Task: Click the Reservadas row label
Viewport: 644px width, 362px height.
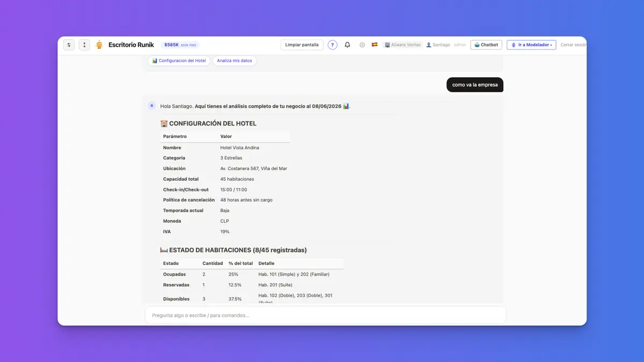Action: [x=177, y=285]
